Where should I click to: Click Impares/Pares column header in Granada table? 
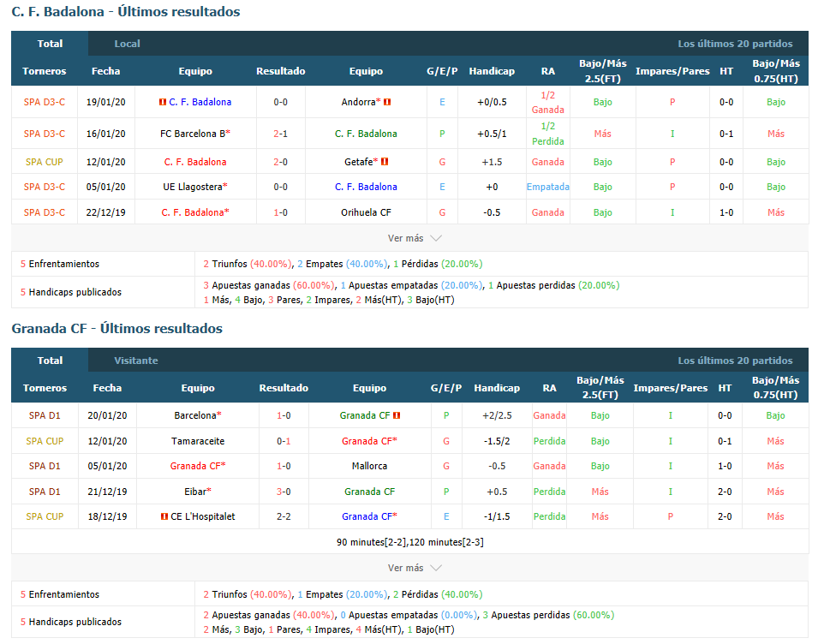coord(670,388)
